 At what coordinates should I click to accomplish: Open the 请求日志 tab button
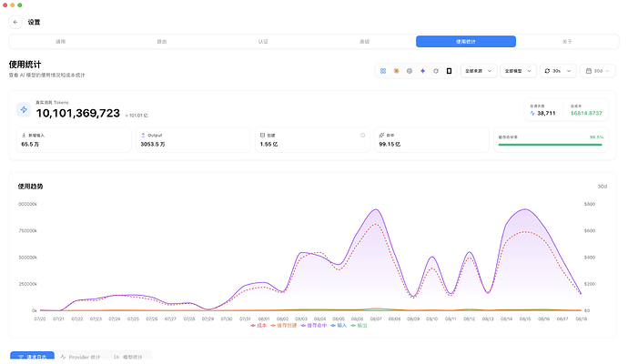coord(32,356)
